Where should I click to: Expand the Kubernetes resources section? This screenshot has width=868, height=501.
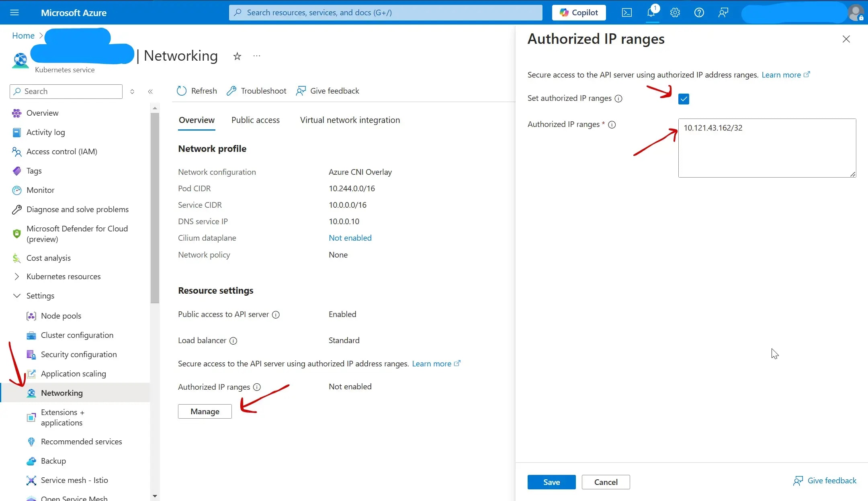point(16,276)
